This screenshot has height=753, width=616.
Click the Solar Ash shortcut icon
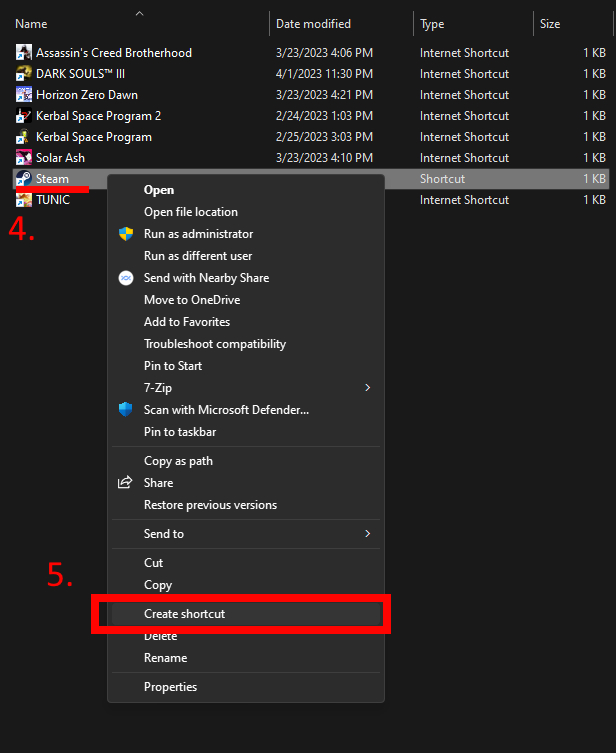tap(24, 158)
